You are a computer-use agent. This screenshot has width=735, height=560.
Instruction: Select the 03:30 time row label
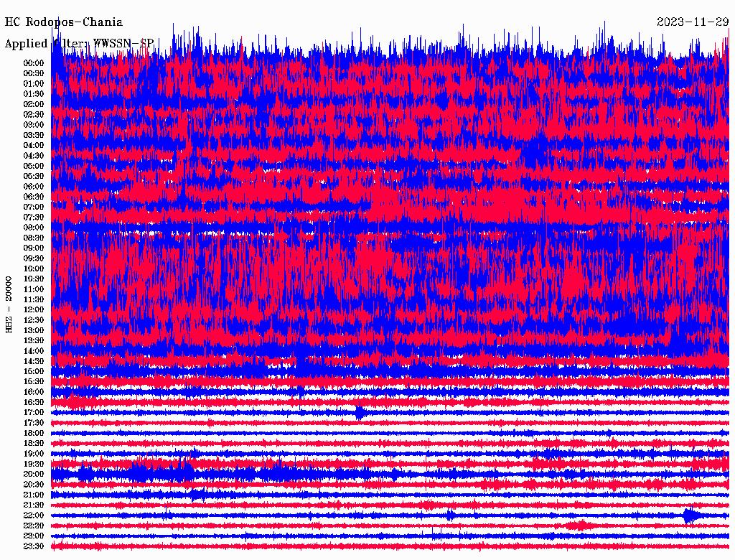[34, 135]
